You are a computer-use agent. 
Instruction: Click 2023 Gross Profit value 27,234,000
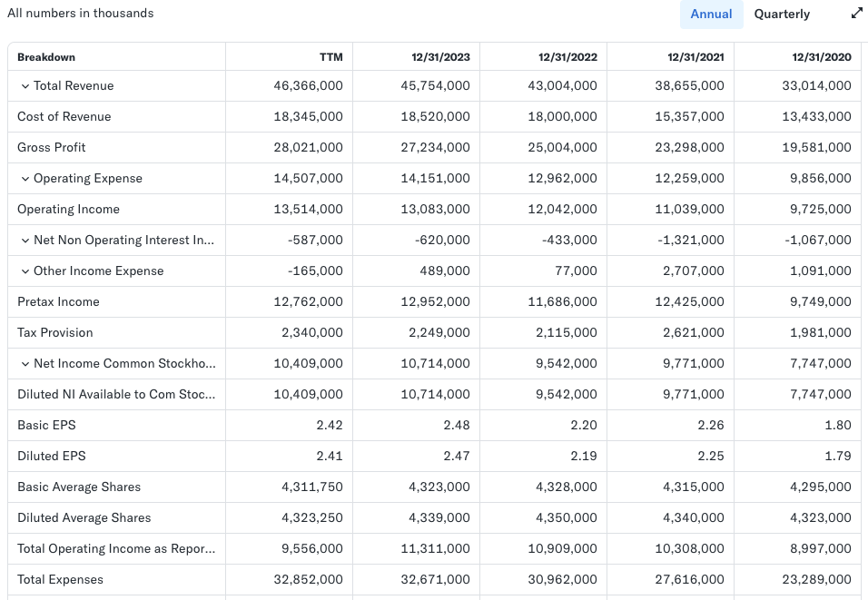click(435, 148)
